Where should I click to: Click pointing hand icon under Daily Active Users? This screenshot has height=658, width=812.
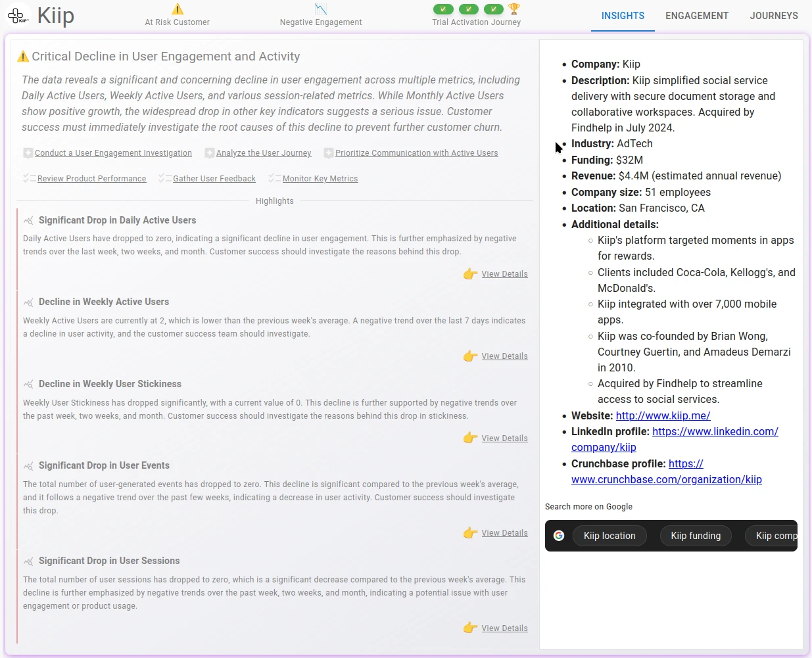tap(470, 273)
